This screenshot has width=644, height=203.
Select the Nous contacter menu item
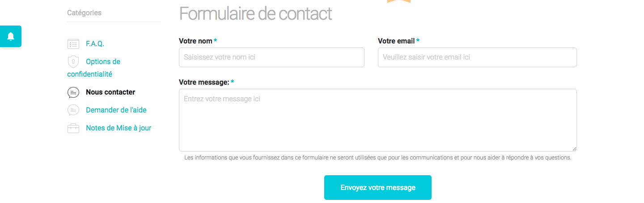pyautogui.click(x=110, y=92)
